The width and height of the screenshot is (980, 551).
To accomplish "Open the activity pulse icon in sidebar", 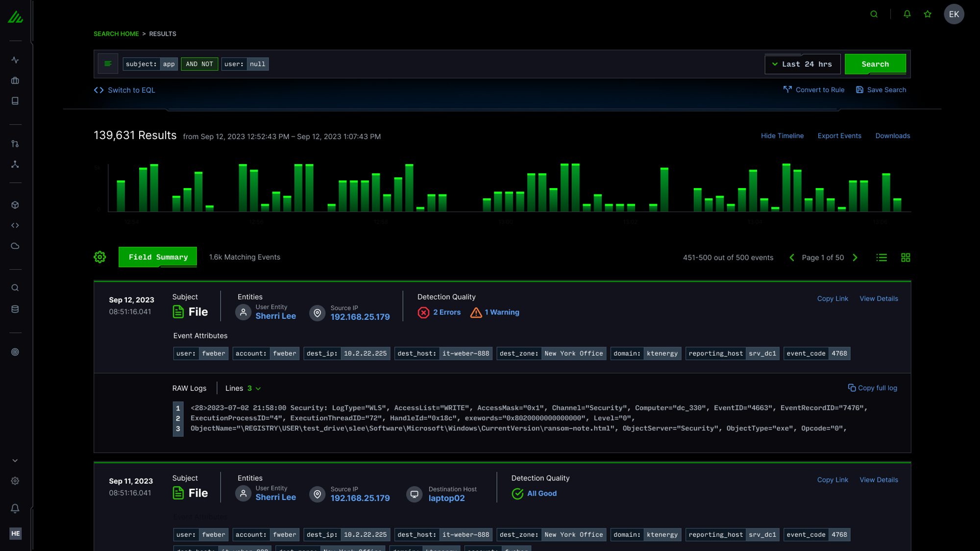I will coord(15,60).
